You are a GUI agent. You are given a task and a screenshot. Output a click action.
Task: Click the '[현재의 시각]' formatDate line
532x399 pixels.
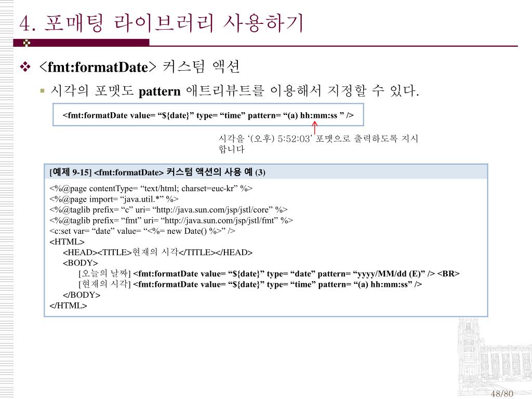point(250,284)
